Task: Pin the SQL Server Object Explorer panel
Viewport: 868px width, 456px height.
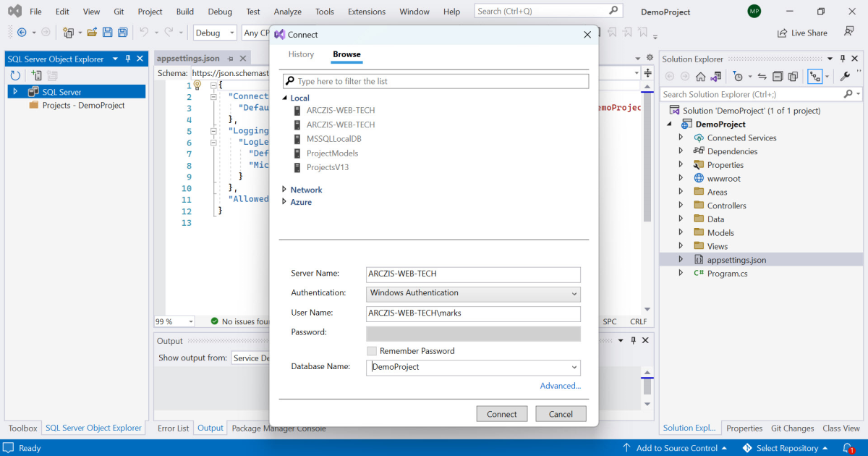Action: (128, 59)
